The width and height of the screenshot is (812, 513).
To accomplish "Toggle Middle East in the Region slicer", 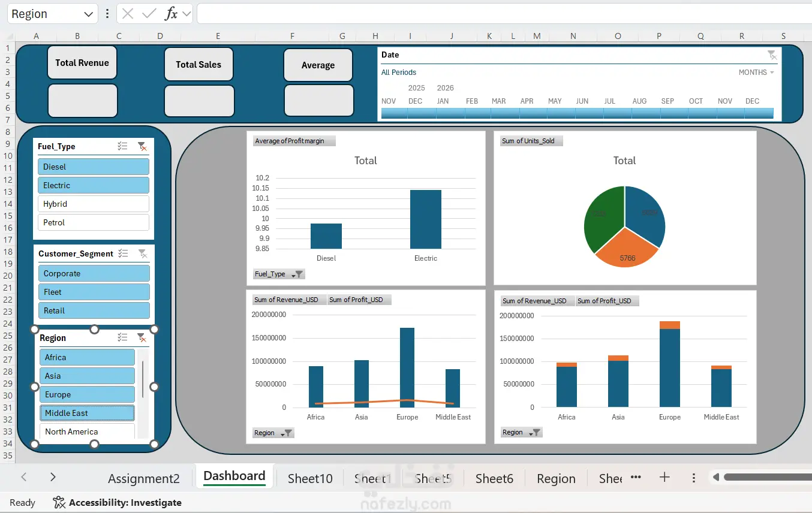I will pos(88,413).
